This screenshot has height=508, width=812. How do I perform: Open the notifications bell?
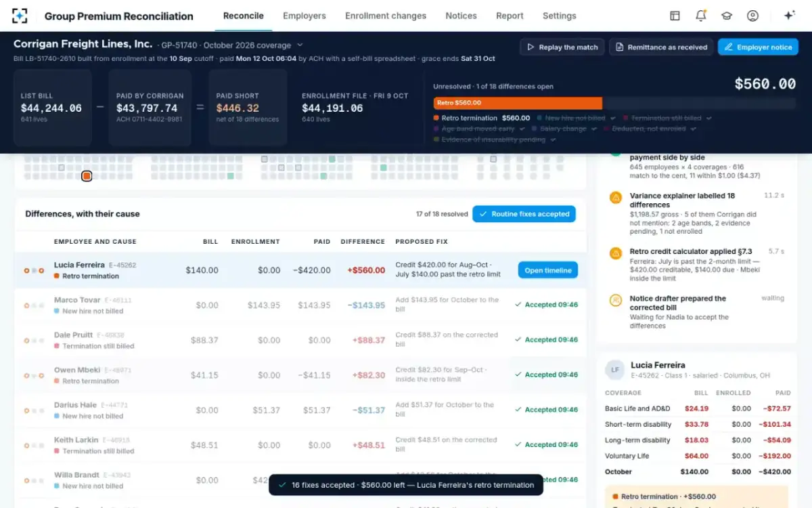[x=701, y=16]
